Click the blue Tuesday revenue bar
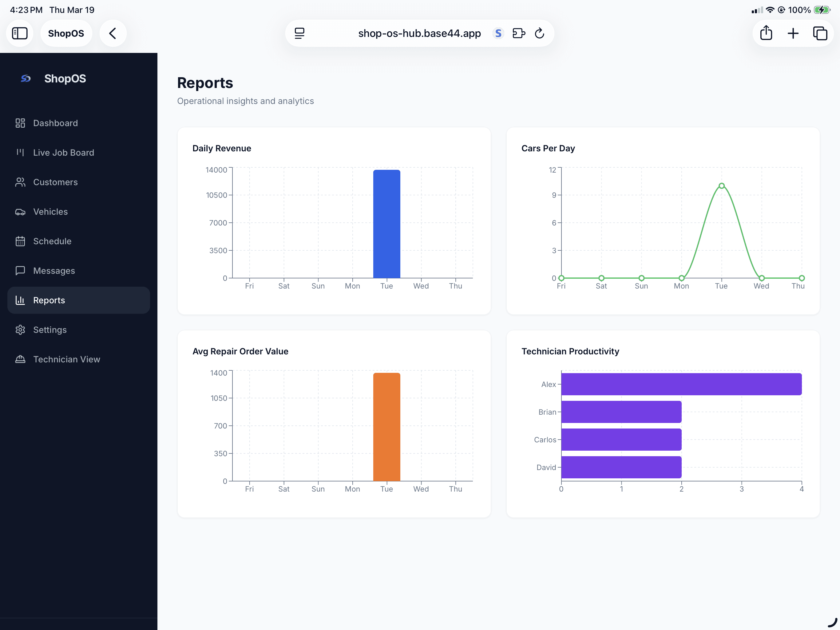840x630 pixels. (386, 224)
